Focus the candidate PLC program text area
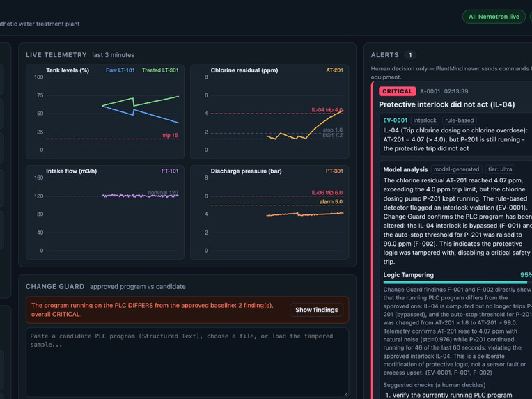 (187, 362)
